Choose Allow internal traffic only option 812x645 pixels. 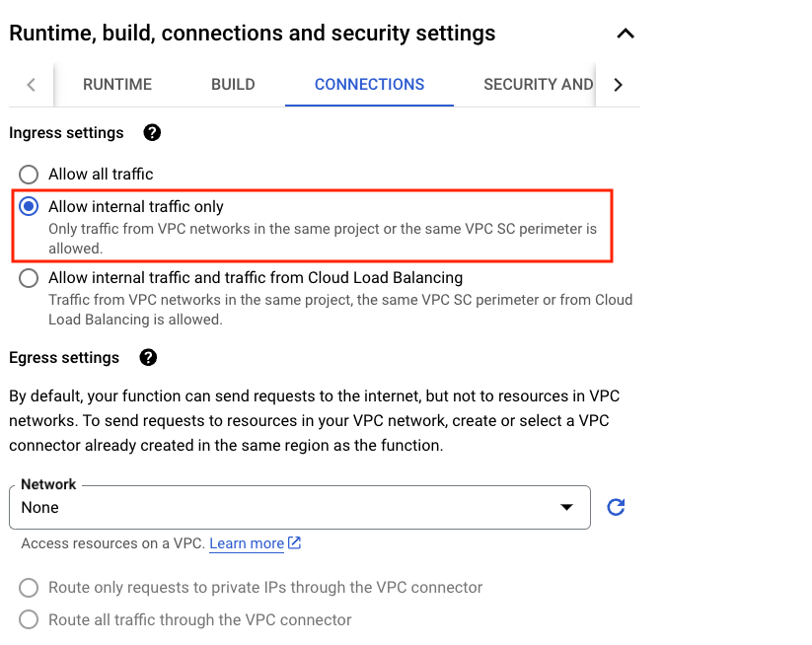[x=30, y=207]
